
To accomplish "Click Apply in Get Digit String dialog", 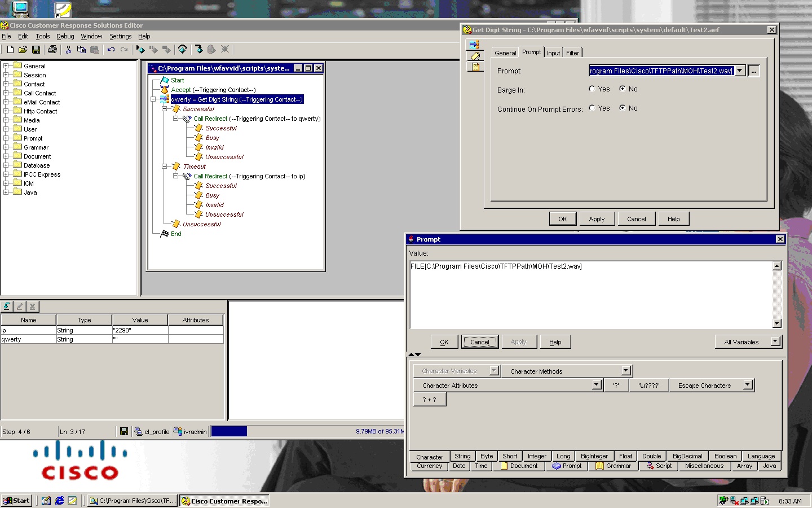I will pos(597,219).
